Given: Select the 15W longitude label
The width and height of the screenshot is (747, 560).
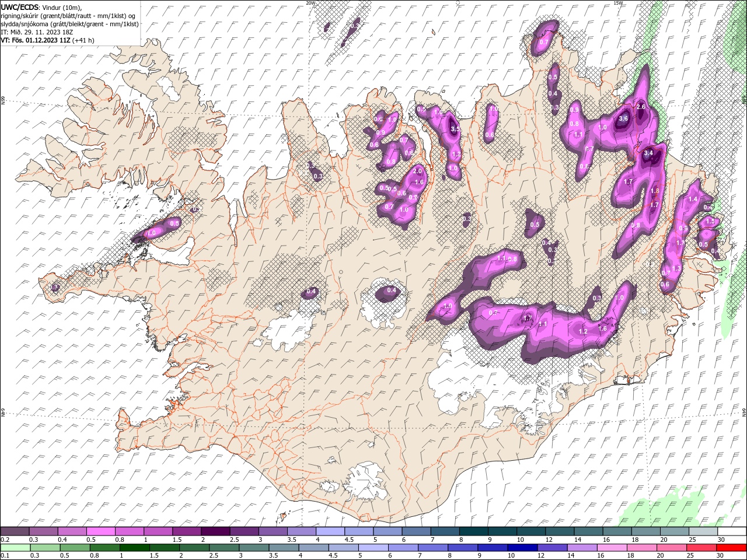Looking at the screenshot, I should tap(618, 3).
